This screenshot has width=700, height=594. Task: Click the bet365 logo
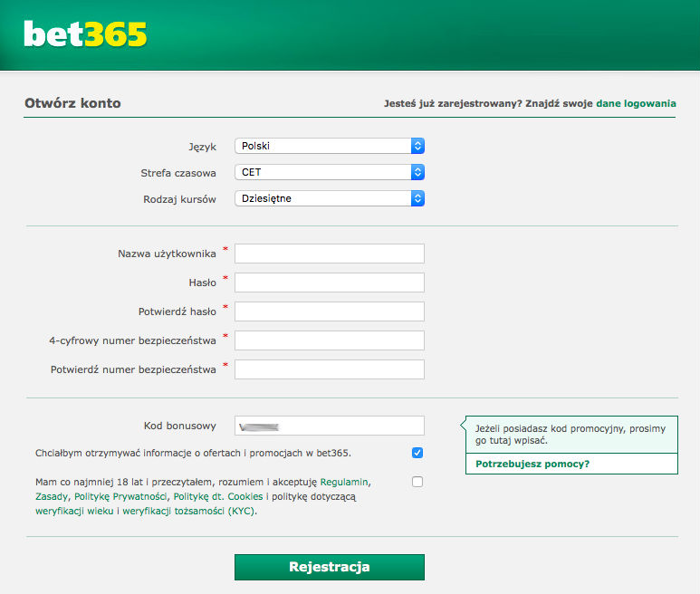85,34
